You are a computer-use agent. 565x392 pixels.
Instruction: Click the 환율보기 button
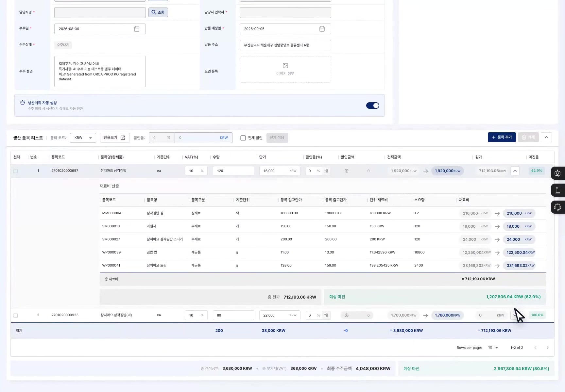pyautogui.click(x=114, y=138)
